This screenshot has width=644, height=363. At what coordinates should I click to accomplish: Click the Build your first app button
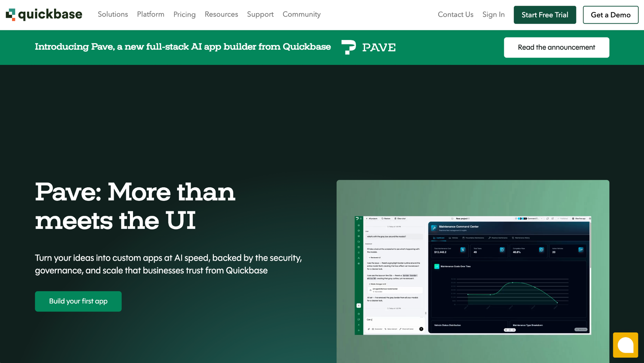78,301
